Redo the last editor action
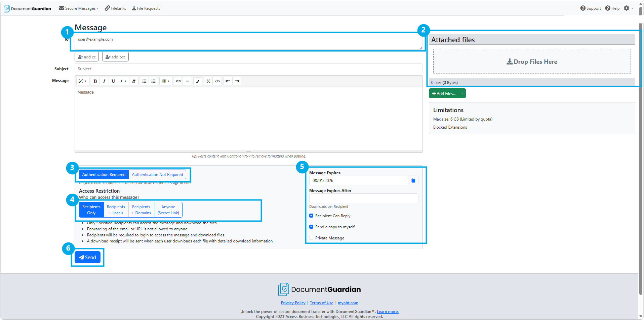The height and width of the screenshot is (320, 644). (x=237, y=81)
